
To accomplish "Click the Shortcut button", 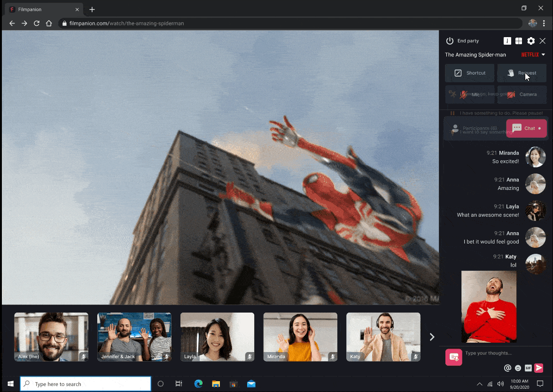I will click(x=469, y=73).
